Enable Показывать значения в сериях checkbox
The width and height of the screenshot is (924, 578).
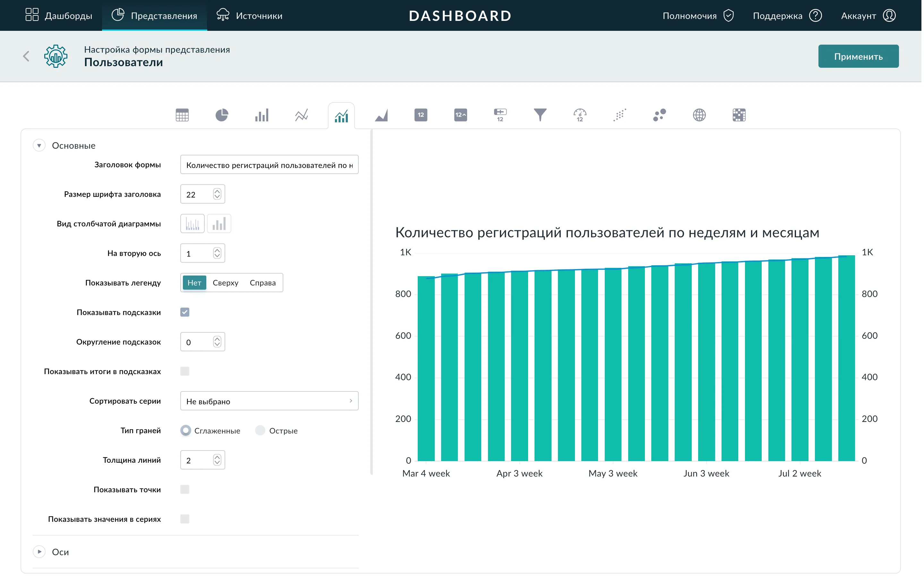click(x=185, y=519)
